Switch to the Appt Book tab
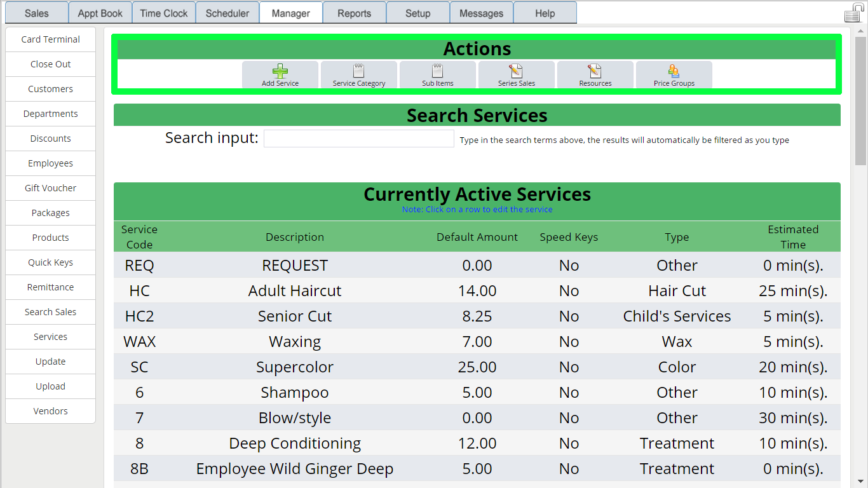This screenshot has height=488, width=868. (x=100, y=13)
